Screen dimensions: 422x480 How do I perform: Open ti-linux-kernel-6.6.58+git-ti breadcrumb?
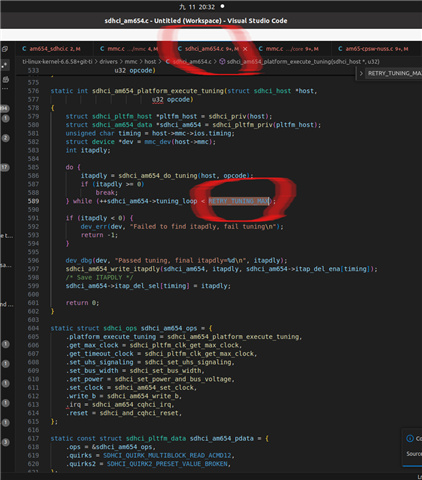[57, 62]
